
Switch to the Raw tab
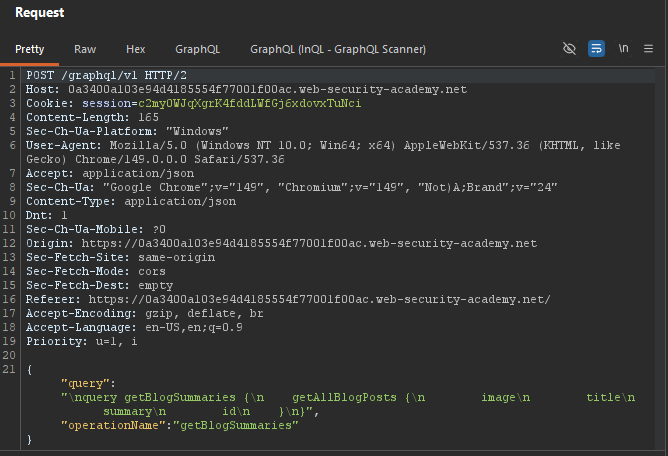coord(85,49)
